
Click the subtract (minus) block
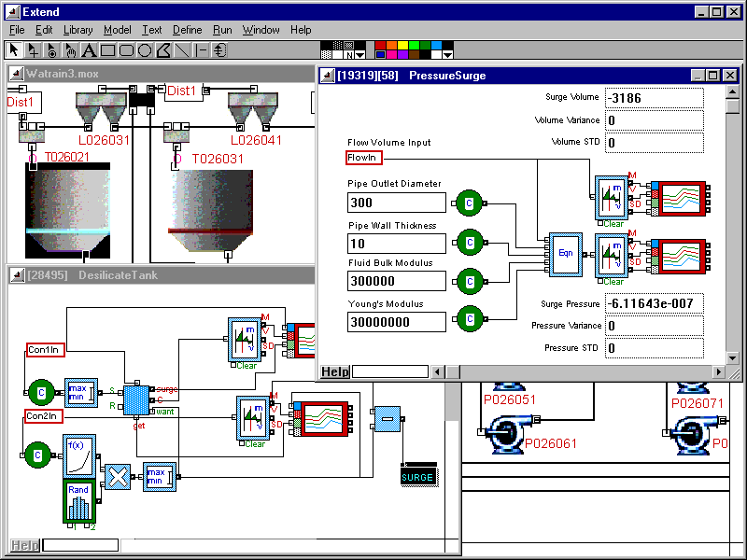click(388, 419)
